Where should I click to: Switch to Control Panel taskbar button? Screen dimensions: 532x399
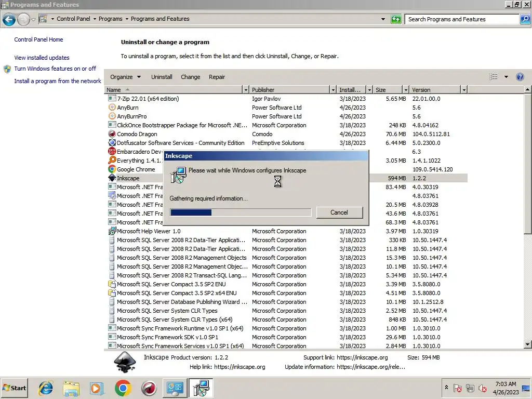click(175, 388)
